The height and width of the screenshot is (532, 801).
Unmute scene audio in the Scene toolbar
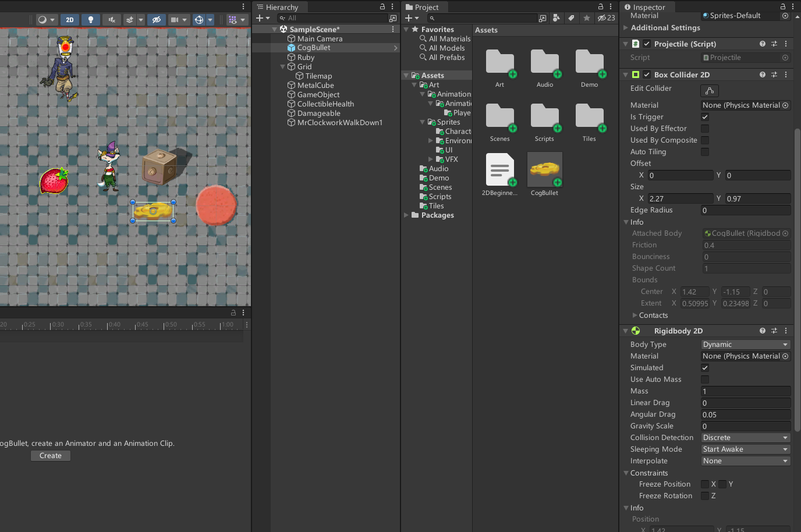[x=111, y=19]
